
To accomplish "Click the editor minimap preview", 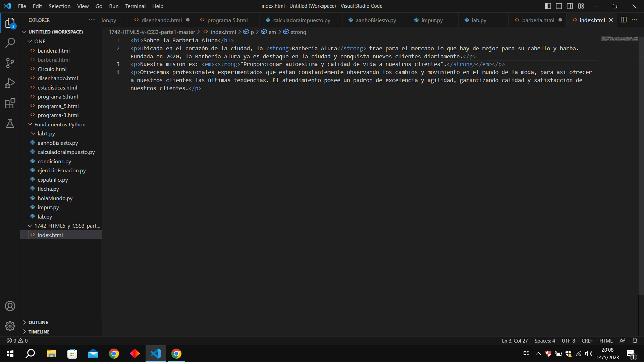I will click(619, 39).
